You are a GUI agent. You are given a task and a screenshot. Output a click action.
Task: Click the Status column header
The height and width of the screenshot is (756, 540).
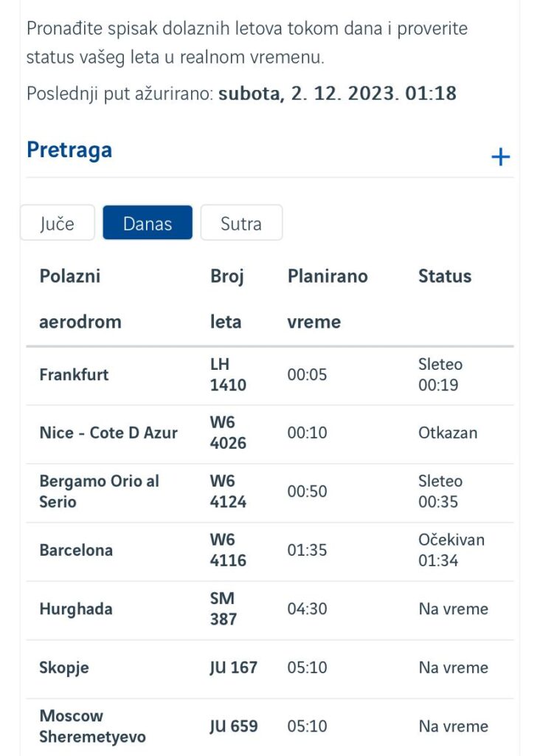coord(445,277)
